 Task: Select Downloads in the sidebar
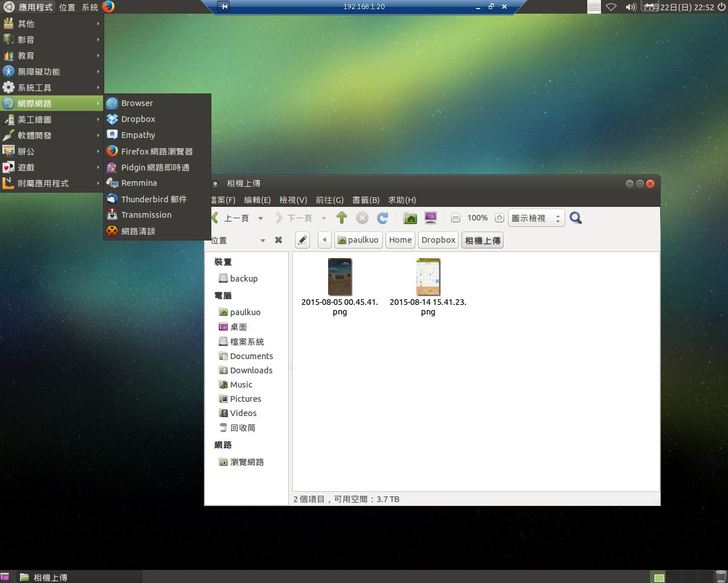tap(250, 370)
